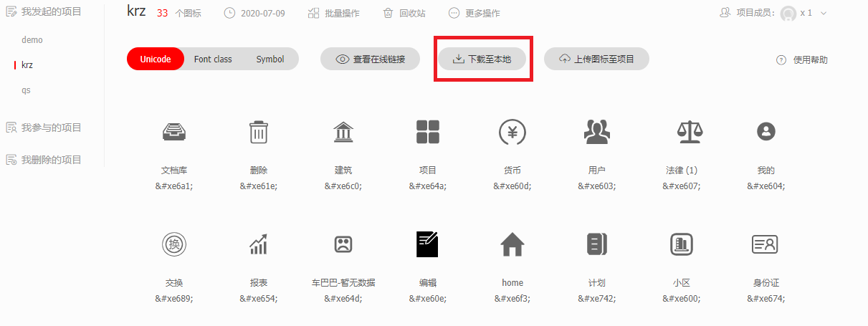This screenshot has height=326, width=868.
Task: Select the home house icon
Action: (512, 244)
